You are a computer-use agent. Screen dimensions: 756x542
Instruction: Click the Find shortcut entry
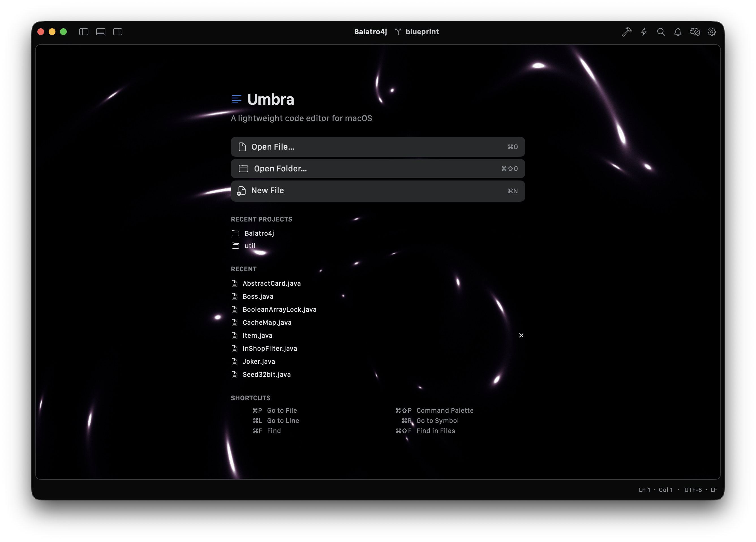pyautogui.click(x=267, y=431)
